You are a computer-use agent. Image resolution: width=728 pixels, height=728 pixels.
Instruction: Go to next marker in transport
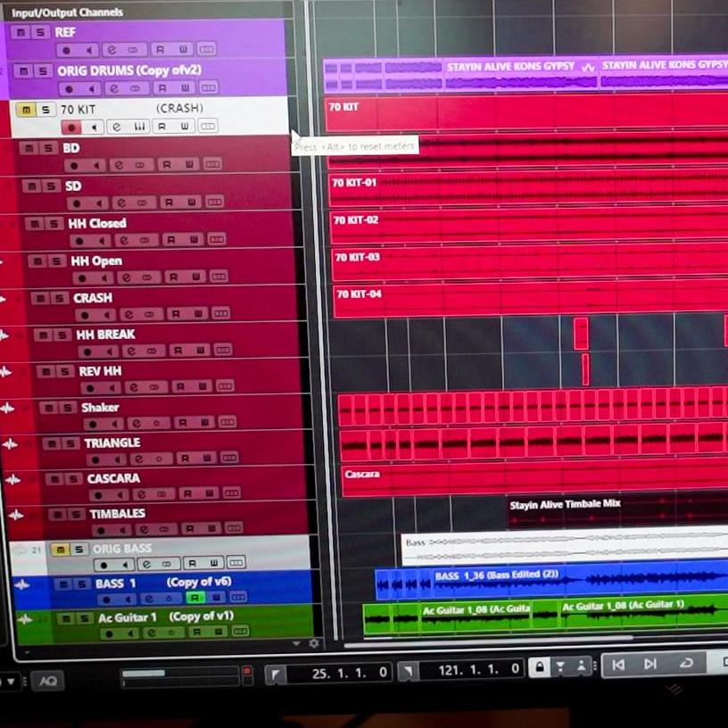click(650, 664)
